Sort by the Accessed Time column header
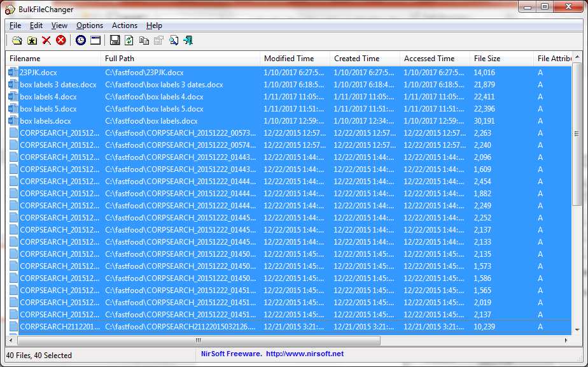This screenshot has height=367, width=588. [435, 59]
